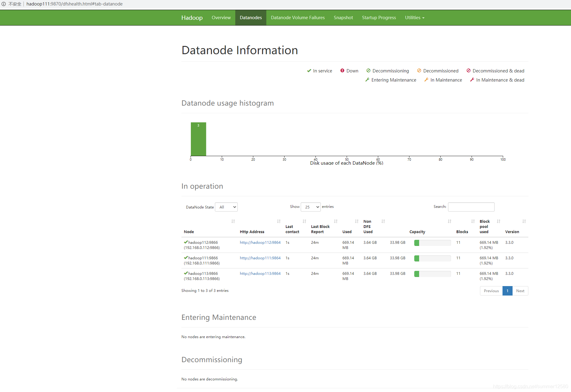Click the browser address bar URL
The image size is (571, 392).
click(x=75, y=4)
